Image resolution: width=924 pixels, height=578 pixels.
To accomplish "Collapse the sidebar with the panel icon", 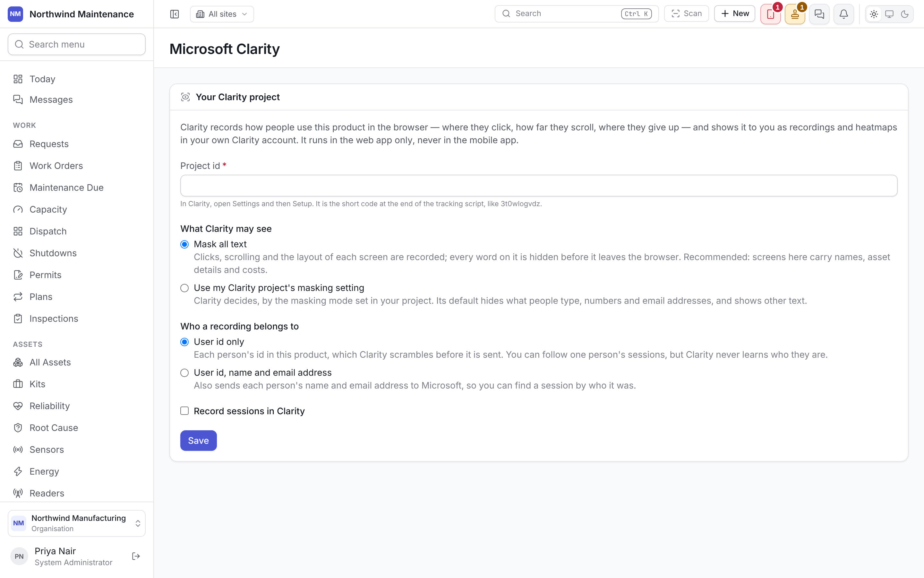I will (175, 14).
